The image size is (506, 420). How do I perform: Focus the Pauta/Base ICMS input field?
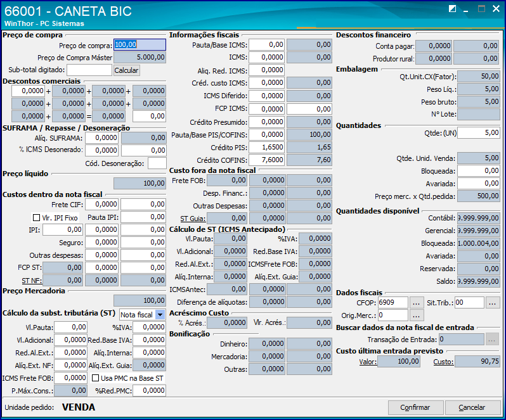[x=266, y=45]
